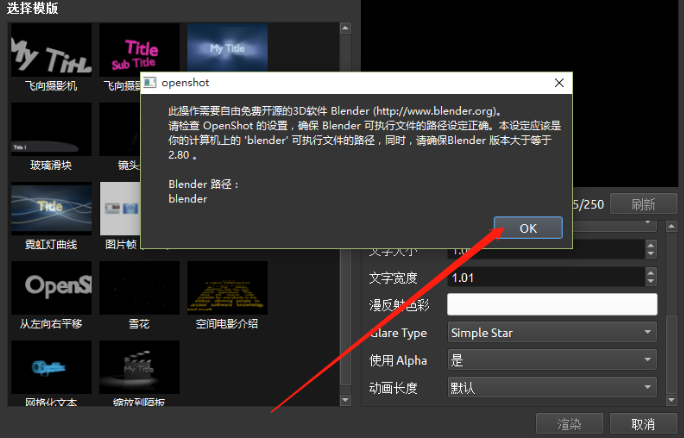Click properties panel scrollbar down arrow
Viewport: 684px width, 438px height.
(671, 400)
